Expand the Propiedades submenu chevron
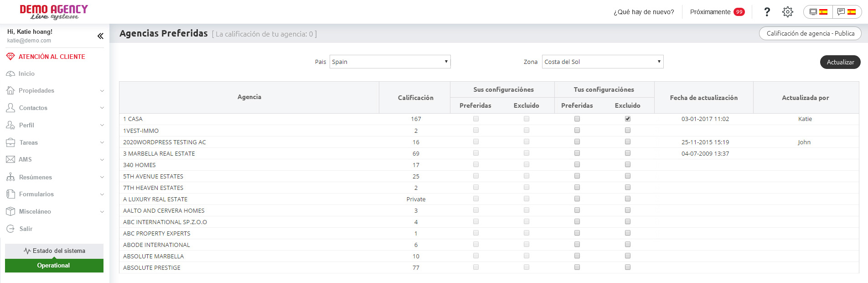This screenshot has width=868, height=283. coord(102,91)
